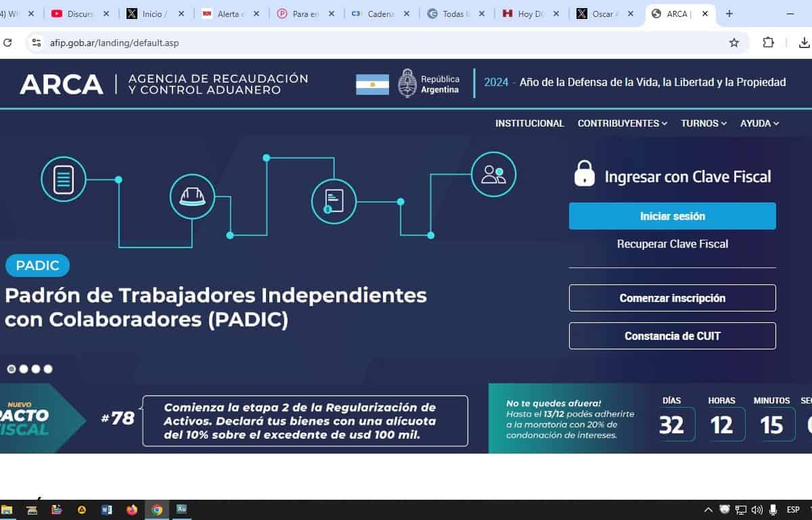This screenshot has height=520, width=812.
Task: Launch Firefox from the taskbar
Action: [x=132, y=510]
